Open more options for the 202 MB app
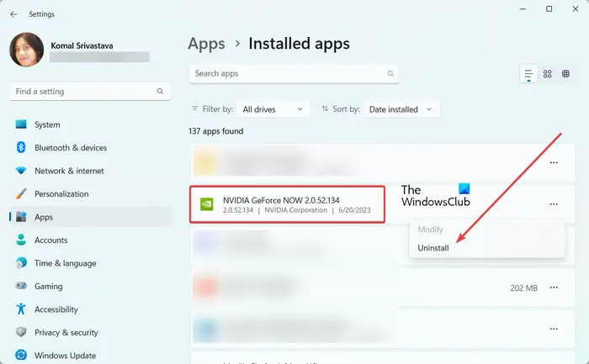The width and height of the screenshot is (589, 364). click(554, 288)
